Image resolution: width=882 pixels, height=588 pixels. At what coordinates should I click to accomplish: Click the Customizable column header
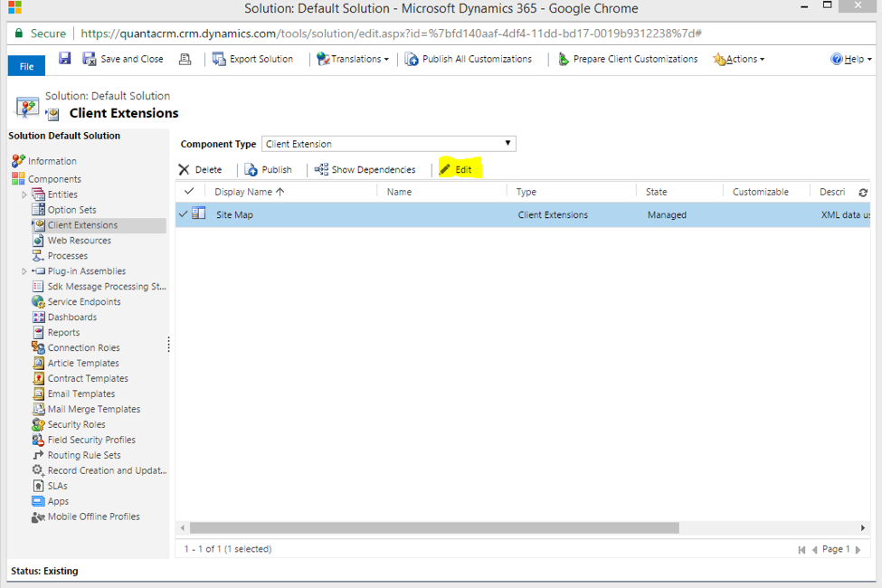coord(761,192)
